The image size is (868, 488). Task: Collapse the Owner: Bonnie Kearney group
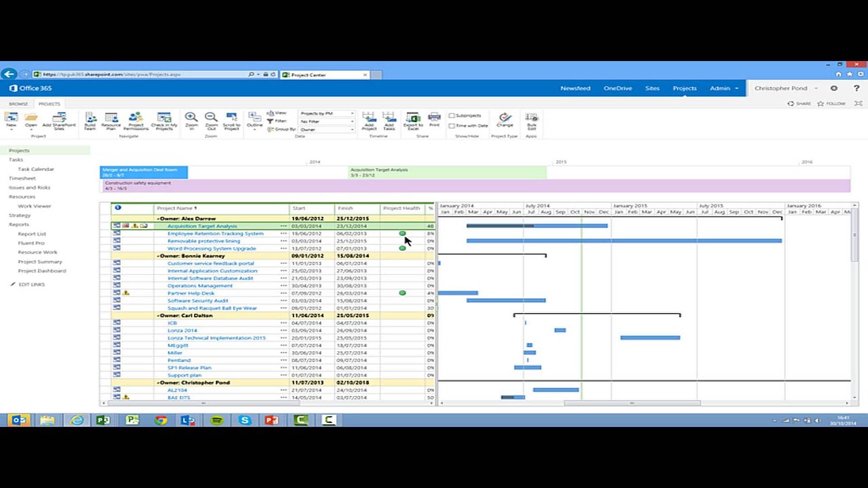(x=158, y=256)
